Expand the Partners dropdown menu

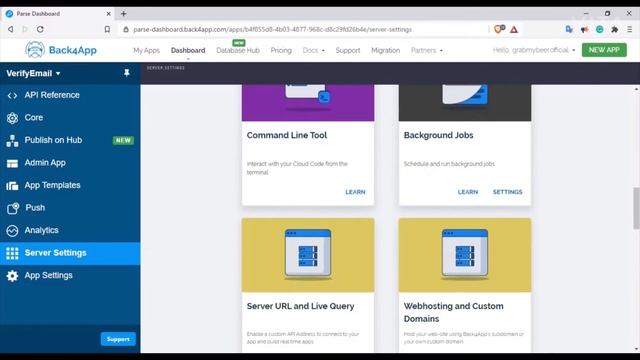pyautogui.click(x=427, y=50)
